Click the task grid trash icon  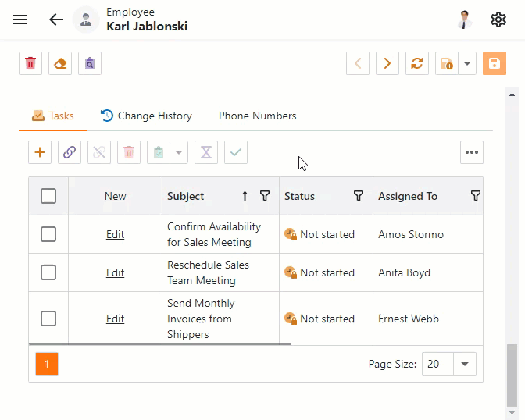[129, 152]
